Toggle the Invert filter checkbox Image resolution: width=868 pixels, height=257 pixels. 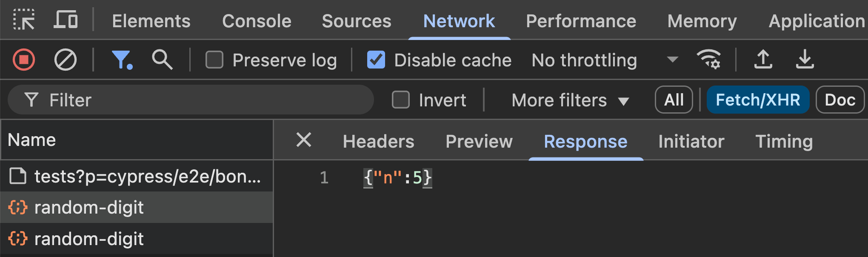(400, 100)
